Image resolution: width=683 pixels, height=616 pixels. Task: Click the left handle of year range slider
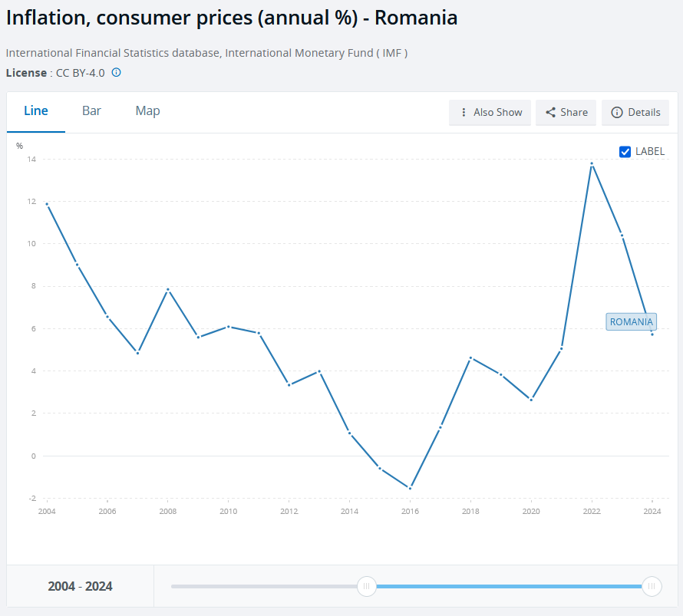(367, 587)
